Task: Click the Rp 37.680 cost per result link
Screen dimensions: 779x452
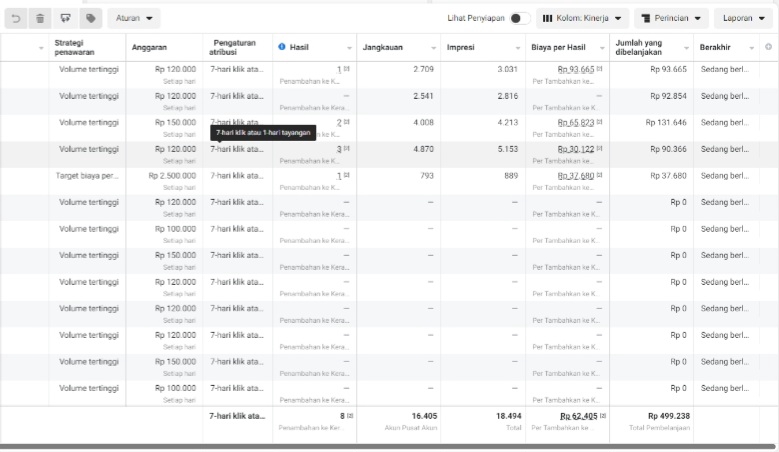Action: pos(576,176)
